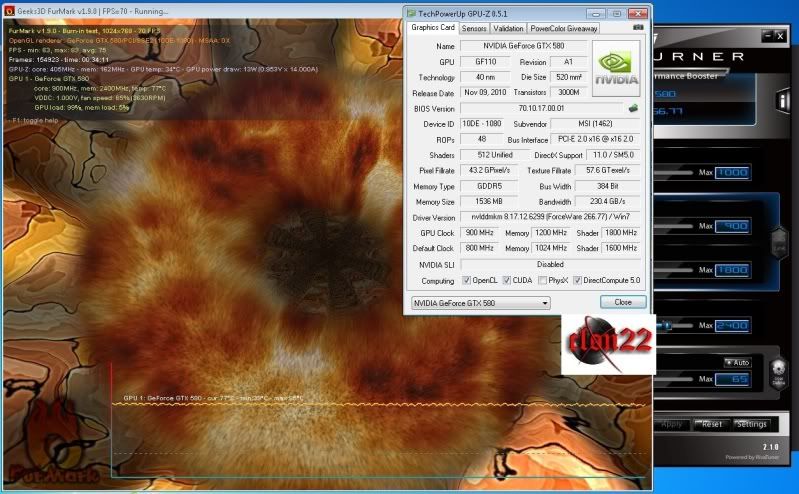Screen dimensions: 799x494
Task: Click the FurMark 'F1: toggle help' text
Action: point(35,120)
